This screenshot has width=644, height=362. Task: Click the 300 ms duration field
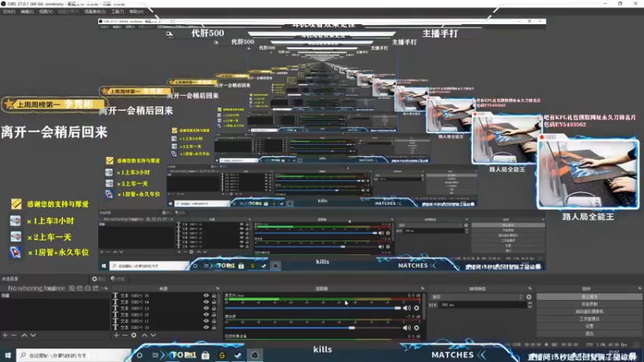[x=482, y=305]
